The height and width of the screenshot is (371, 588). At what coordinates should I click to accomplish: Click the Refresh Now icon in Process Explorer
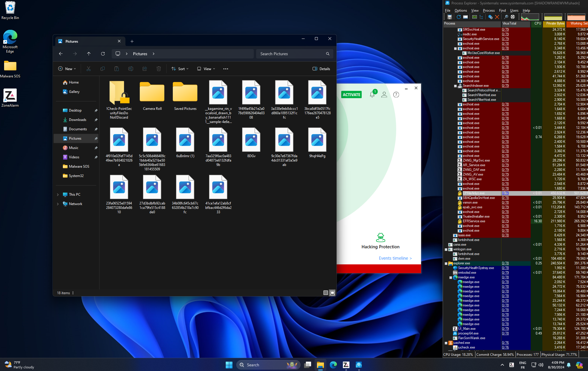(458, 17)
